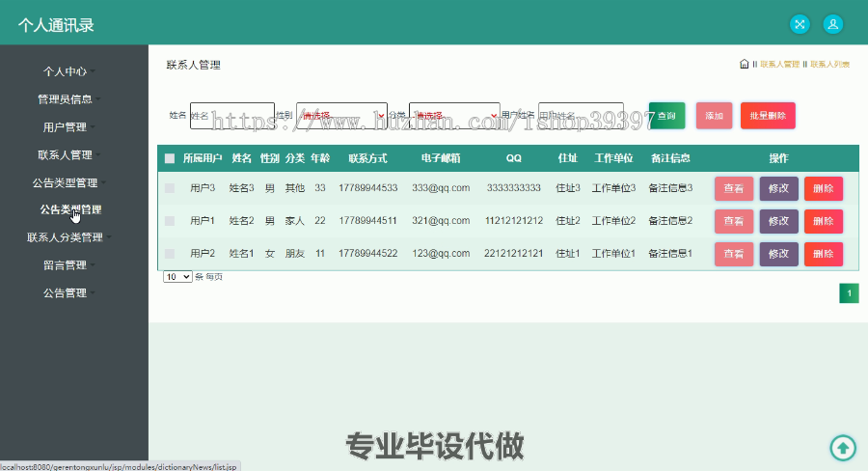Click 删除 button for 姓名1 row
868x471 pixels.
point(824,254)
